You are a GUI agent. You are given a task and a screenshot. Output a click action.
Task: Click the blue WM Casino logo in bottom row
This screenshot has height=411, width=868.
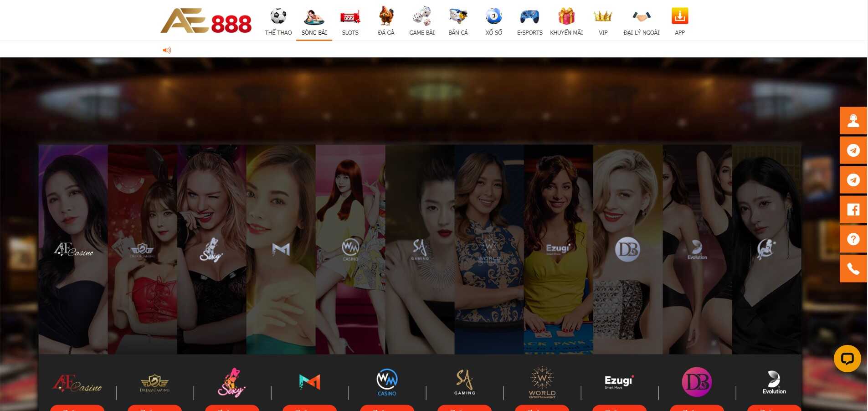coord(387,382)
